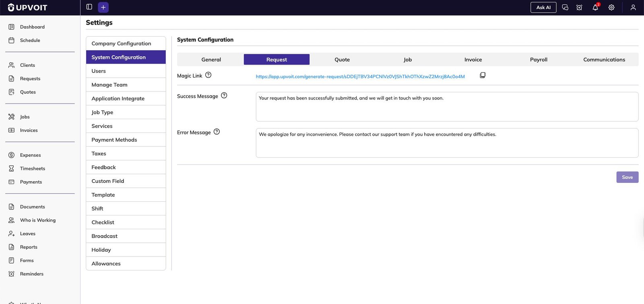Copy the Magic Link to clipboard
The image size is (644, 304).
482,75
